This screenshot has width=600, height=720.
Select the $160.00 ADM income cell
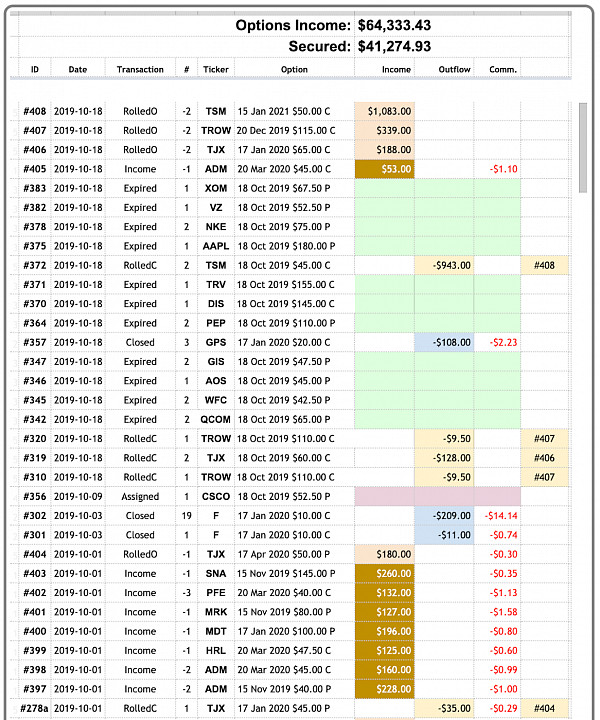click(385, 671)
